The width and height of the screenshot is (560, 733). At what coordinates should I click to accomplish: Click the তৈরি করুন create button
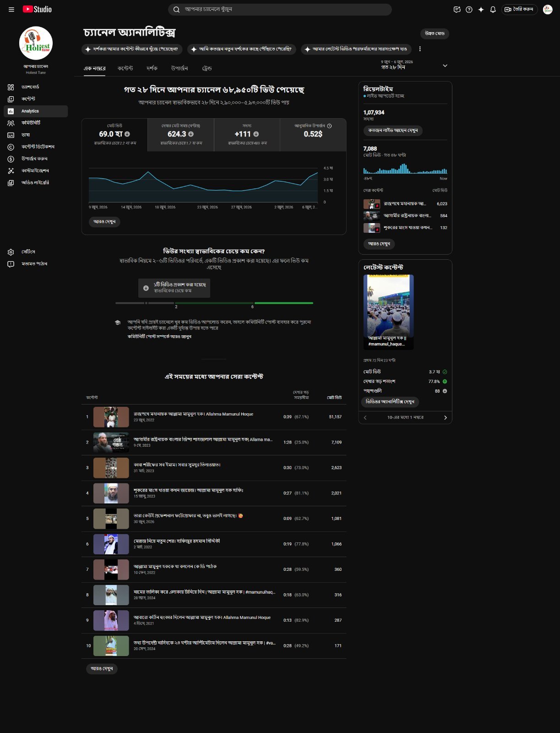(519, 9)
